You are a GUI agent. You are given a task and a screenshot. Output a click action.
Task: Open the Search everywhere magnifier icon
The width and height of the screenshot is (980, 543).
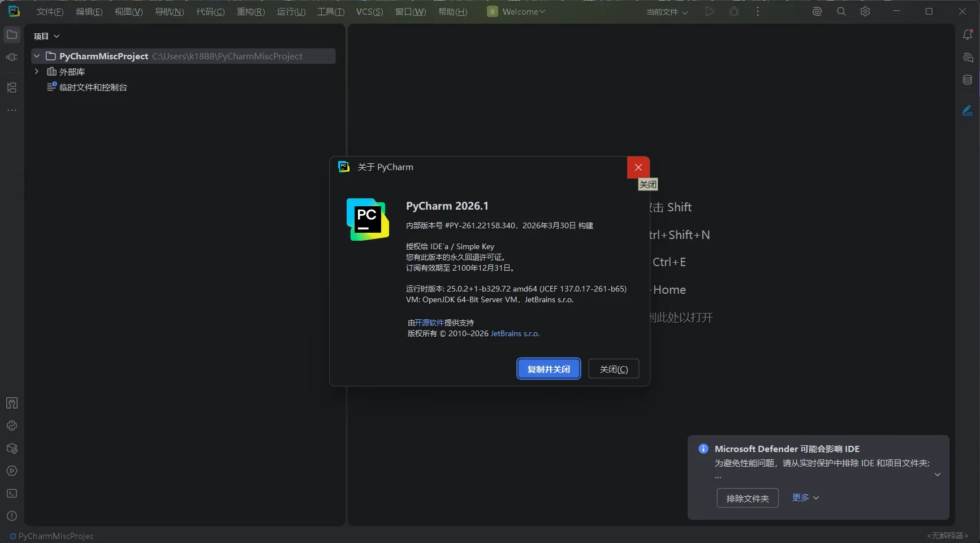[841, 11]
